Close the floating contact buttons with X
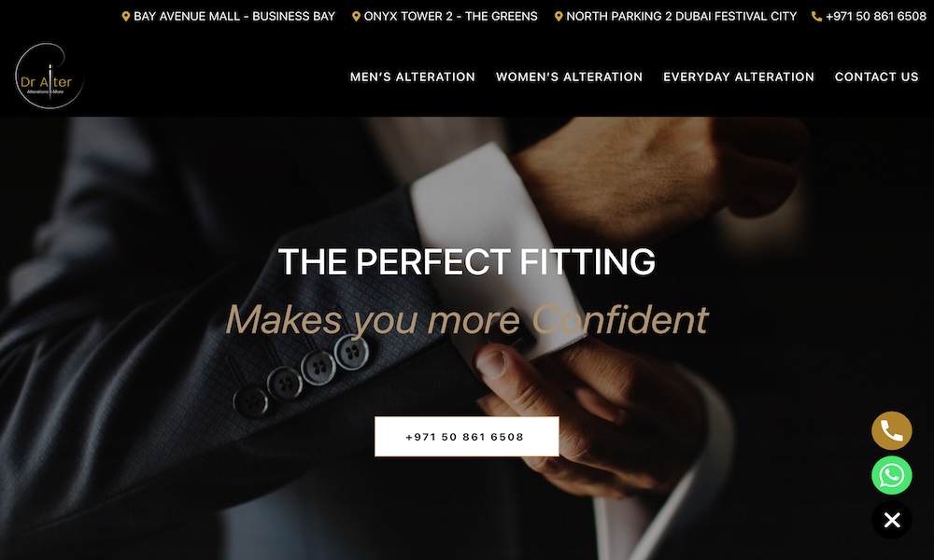The image size is (934, 560). coord(891,520)
